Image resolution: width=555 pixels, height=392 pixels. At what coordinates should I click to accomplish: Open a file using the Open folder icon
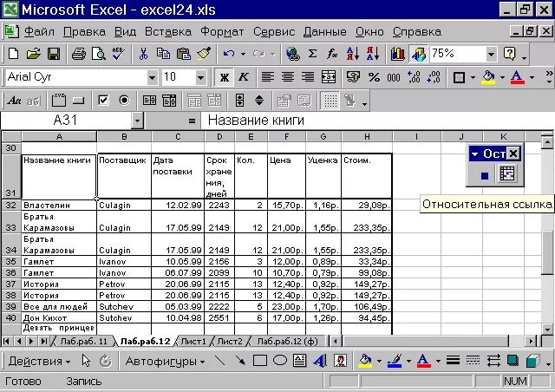pos(33,54)
